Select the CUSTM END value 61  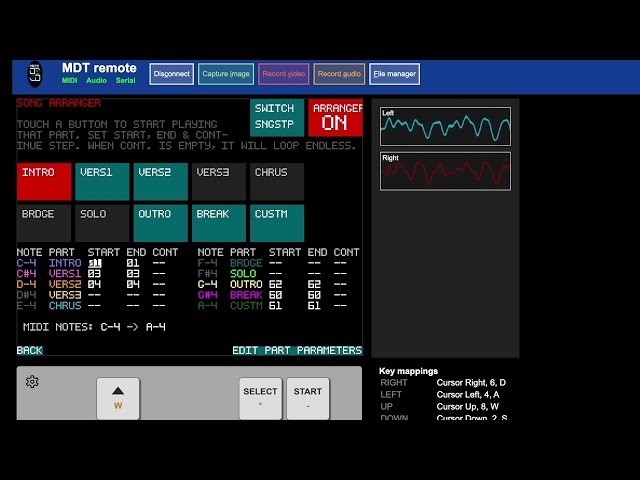(314, 306)
